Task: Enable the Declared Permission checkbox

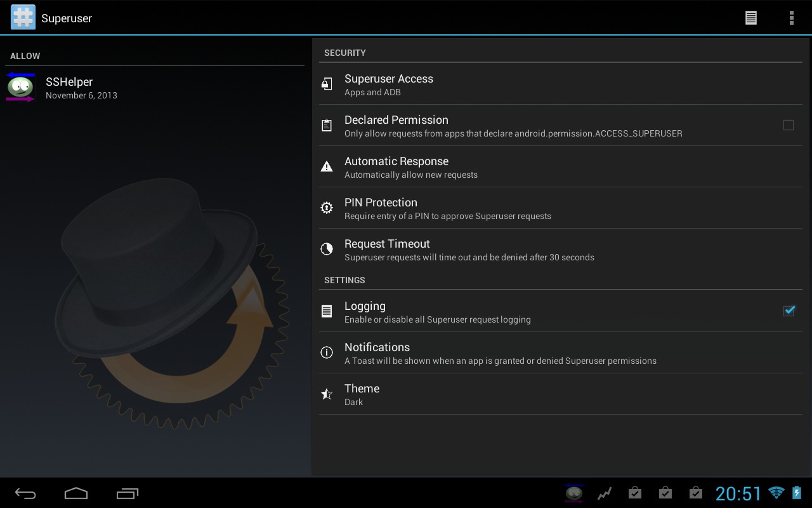Action: click(x=788, y=125)
